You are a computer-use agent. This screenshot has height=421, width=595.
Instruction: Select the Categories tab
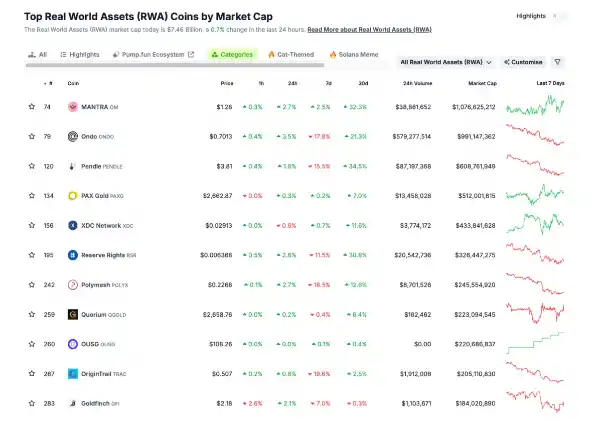coord(232,55)
